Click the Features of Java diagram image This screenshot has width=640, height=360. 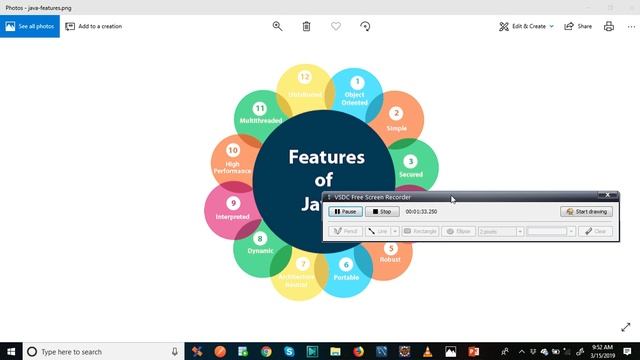click(x=321, y=182)
